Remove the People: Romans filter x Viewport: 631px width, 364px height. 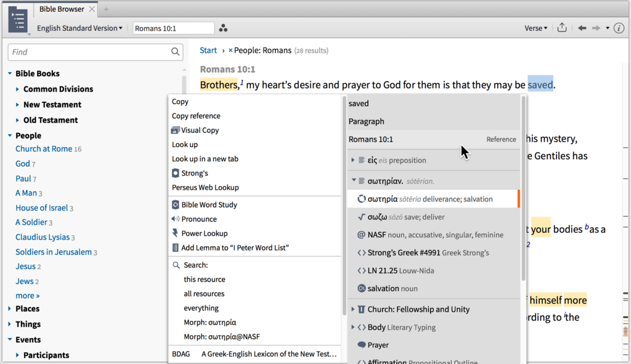tap(230, 51)
